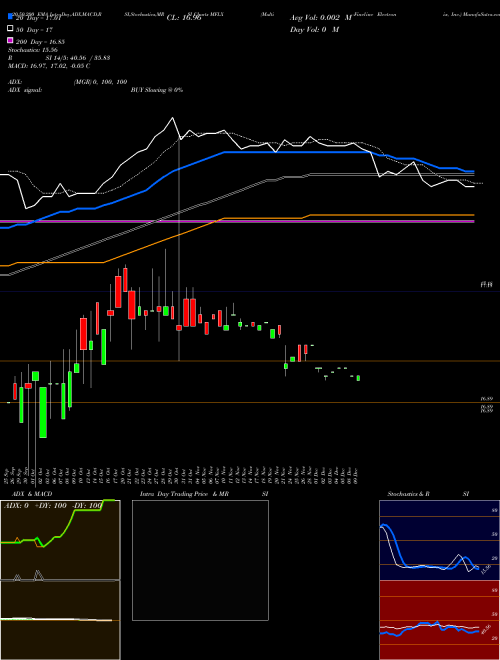Click the 'Stochastics: 15.56' reading
The width and height of the screenshot is (500, 660).
pos(35,50)
